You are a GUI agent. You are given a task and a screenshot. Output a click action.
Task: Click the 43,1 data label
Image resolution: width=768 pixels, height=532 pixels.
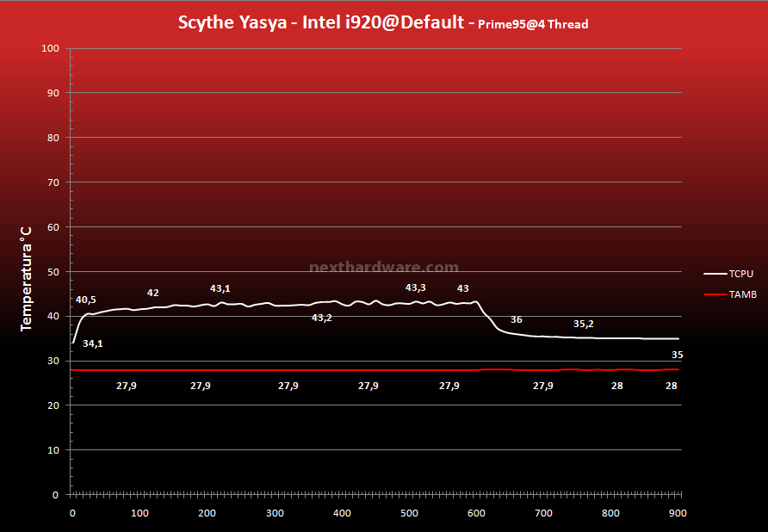220,288
